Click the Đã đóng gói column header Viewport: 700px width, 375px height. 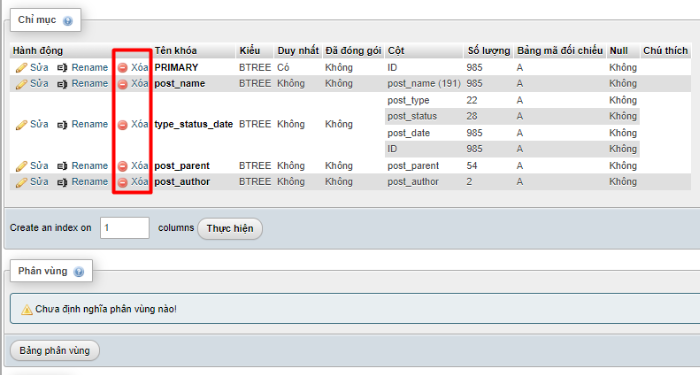tap(353, 51)
